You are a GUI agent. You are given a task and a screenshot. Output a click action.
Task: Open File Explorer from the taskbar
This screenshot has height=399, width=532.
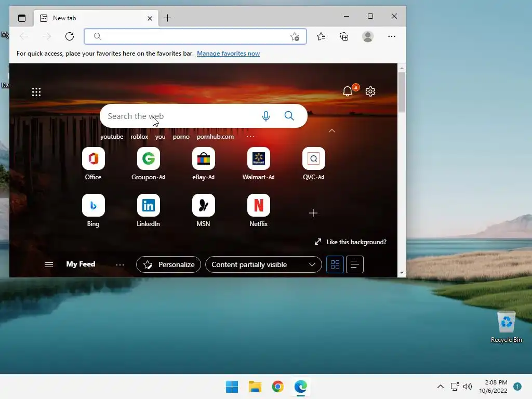click(x=255, y=387)
